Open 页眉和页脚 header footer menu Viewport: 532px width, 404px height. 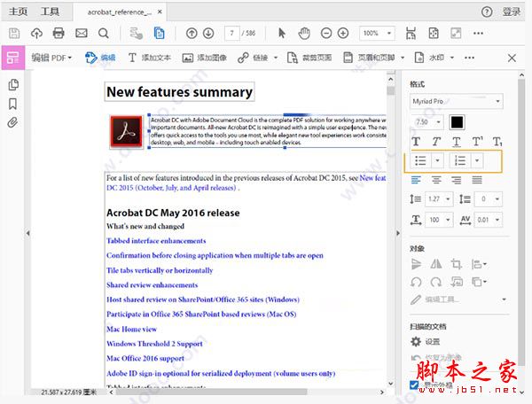click(373, 58)
